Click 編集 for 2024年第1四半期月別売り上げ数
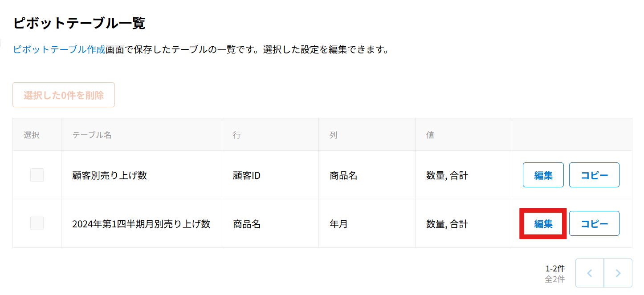This screenshot has height=295, width=644. click(x=543, y=223)
